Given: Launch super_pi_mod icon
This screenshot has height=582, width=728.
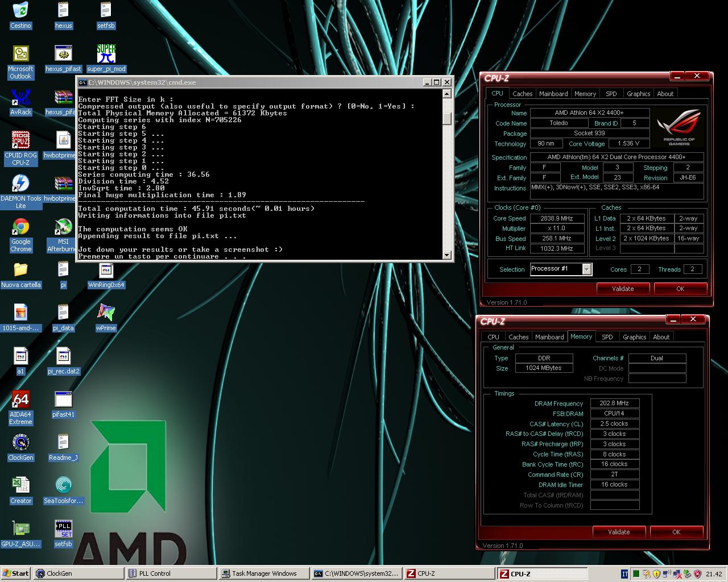Looking at the screenshot, I should 106,59.
